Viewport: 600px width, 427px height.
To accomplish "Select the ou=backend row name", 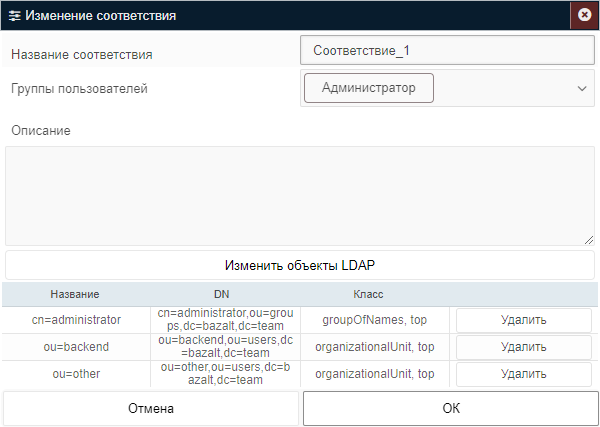I will coord(76,347).
